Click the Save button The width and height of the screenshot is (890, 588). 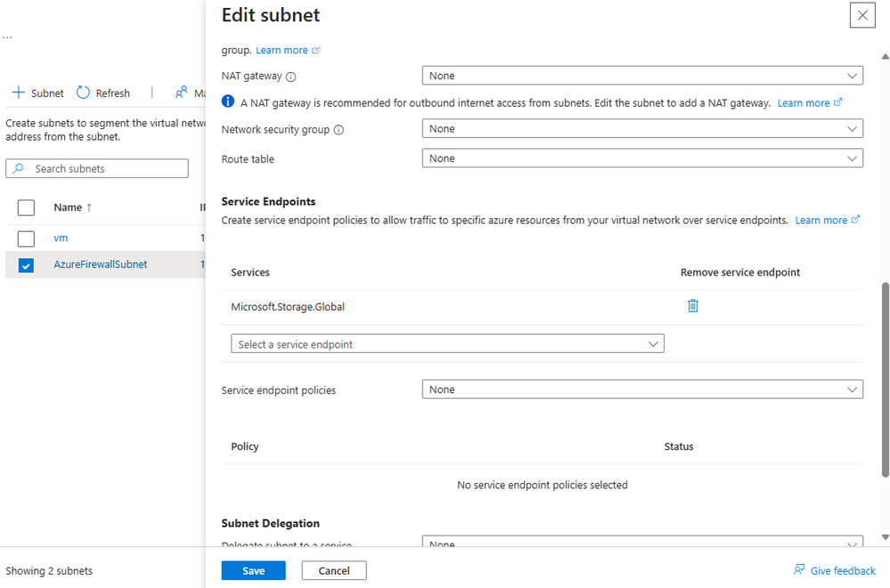pos(253,570)
